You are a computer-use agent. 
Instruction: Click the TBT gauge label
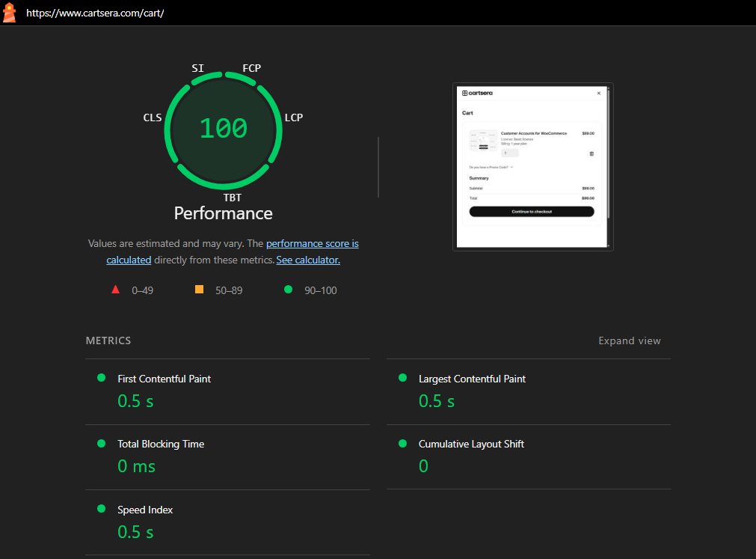tap(233, 198)
